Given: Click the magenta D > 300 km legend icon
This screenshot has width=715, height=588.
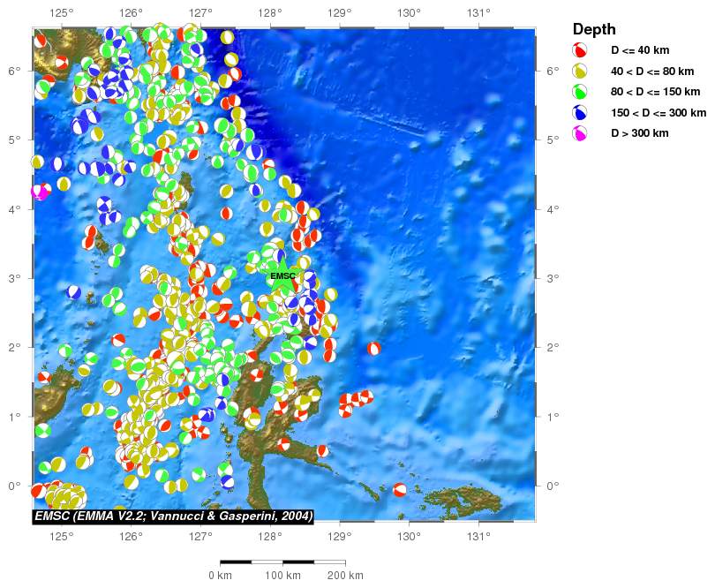Looking at the screenshot, I should tap(580, 133).
